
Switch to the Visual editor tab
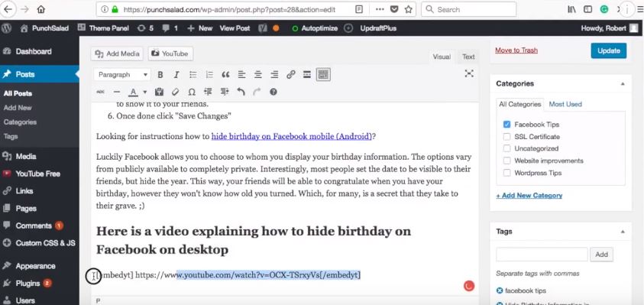pyautogui.click(x=442, y=57)
